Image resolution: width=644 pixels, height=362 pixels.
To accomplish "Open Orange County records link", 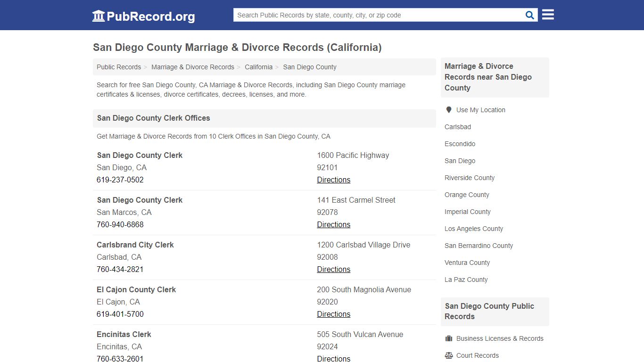I will point(467,195).
